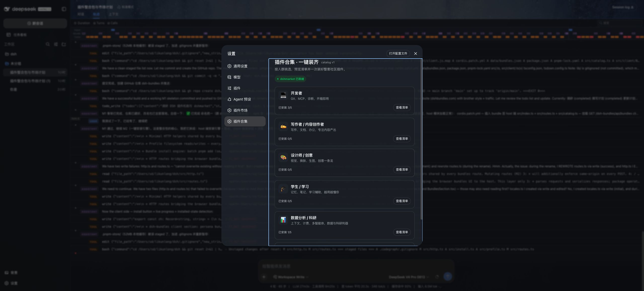This screenshot has height=291, width=644.
Task: Click the catalog v1 label
Action: pyautogui.click(x=328, y=62)
